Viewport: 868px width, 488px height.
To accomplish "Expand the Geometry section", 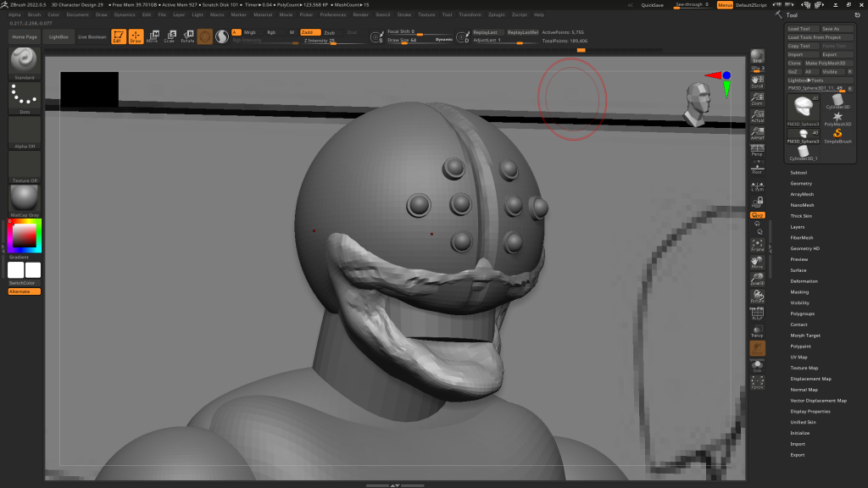I will point(801,183).
